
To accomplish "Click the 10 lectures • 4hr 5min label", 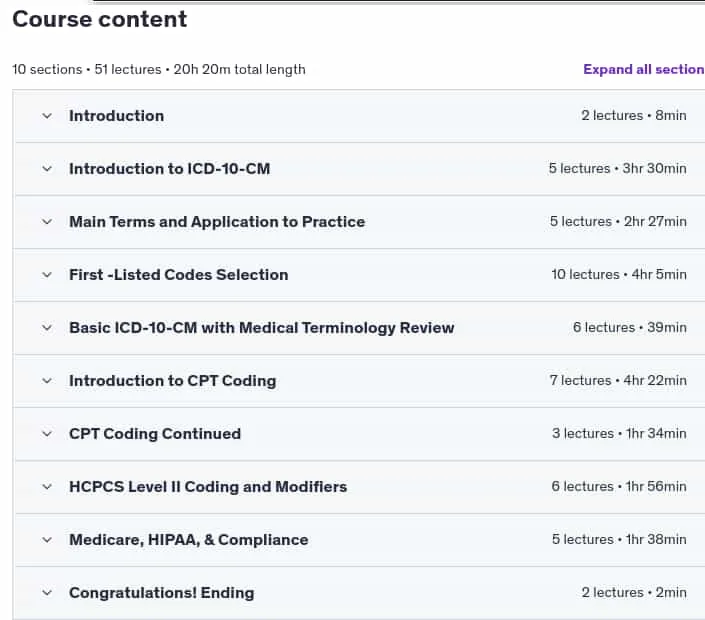I will (x=619, y=274).
